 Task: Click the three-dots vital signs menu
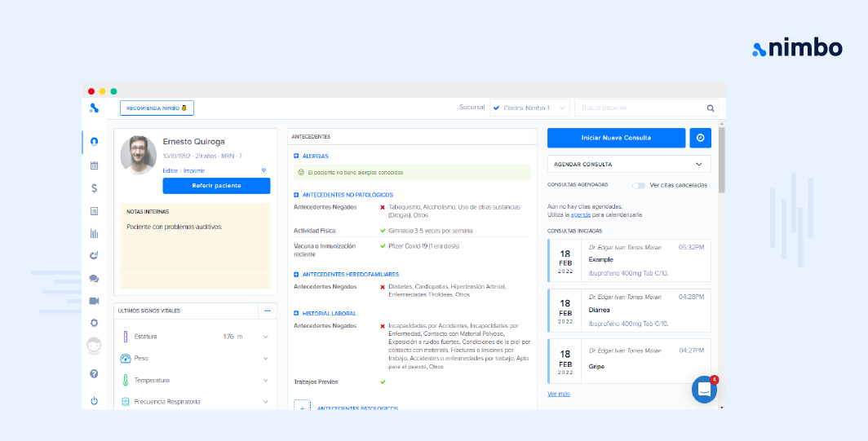point(268,311)
